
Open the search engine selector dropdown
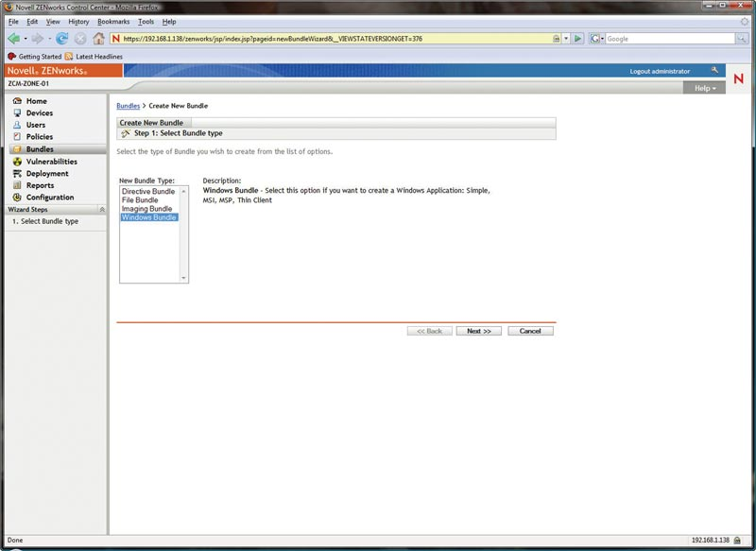pyautogui.click(x=597, y=39)
